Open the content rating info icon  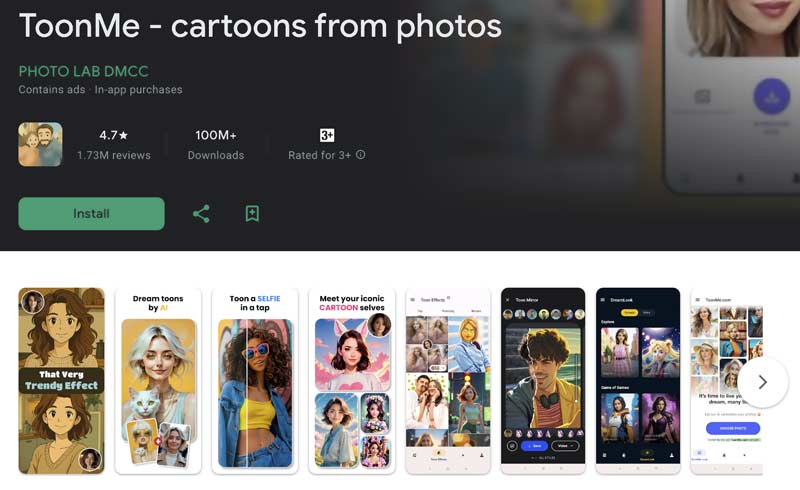pyautogui.click(x=361, y=155)
